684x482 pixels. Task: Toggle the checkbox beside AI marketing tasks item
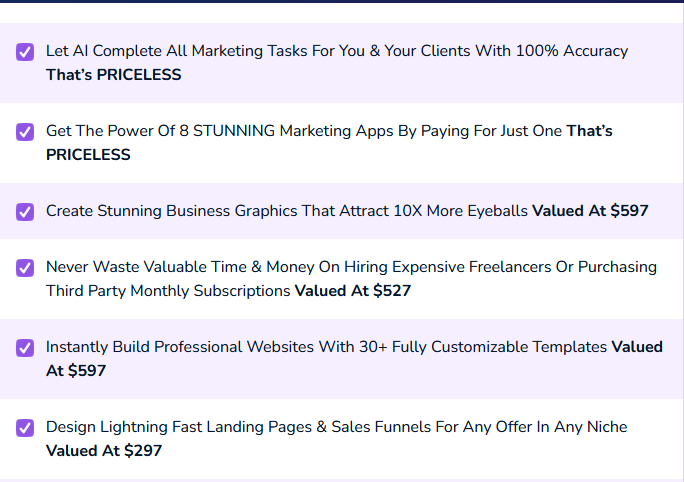tap(26, 52)
